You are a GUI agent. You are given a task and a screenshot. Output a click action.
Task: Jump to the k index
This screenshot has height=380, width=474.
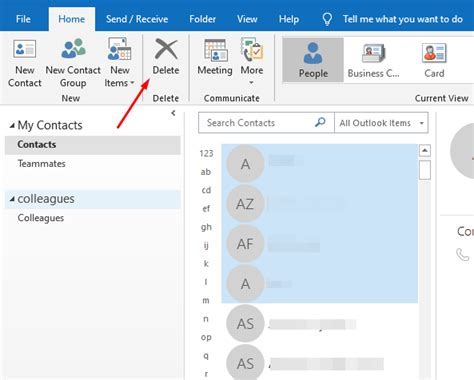click(x=206, y=264)
